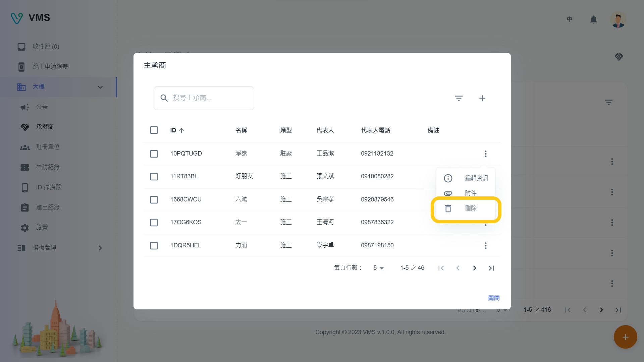Click the orange floating add button

(625, 337)
